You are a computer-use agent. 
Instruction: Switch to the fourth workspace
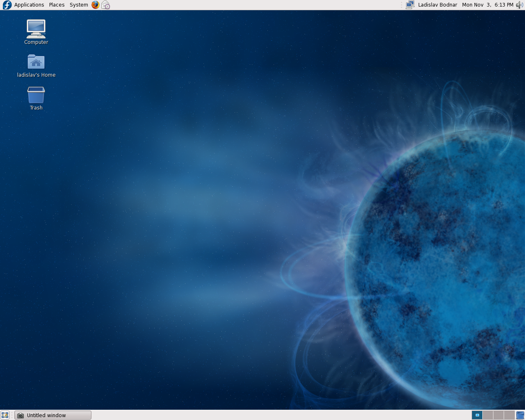509,415
